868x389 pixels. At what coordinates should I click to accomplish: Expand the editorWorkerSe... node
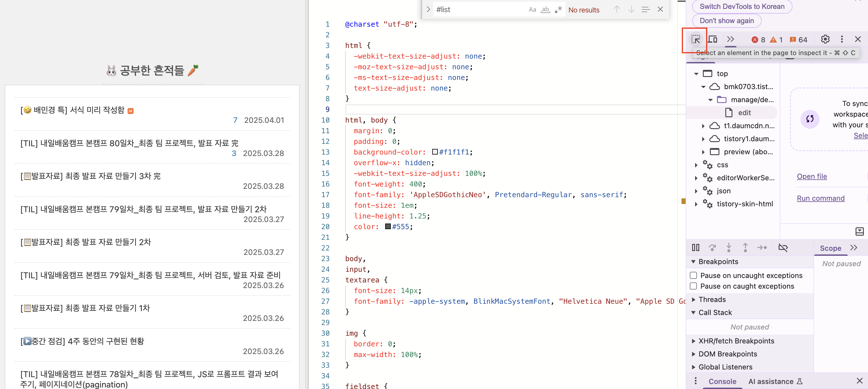point(696,178)
